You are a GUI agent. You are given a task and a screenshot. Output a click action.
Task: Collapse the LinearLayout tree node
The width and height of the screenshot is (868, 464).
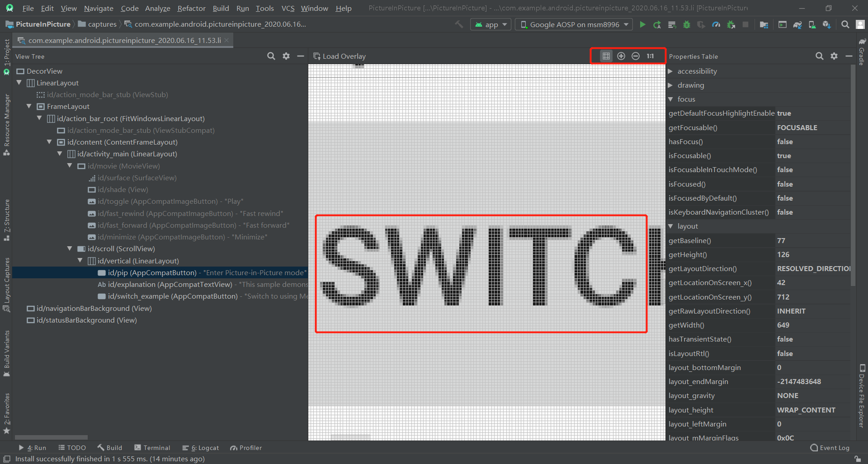click(x=19, y=83)
